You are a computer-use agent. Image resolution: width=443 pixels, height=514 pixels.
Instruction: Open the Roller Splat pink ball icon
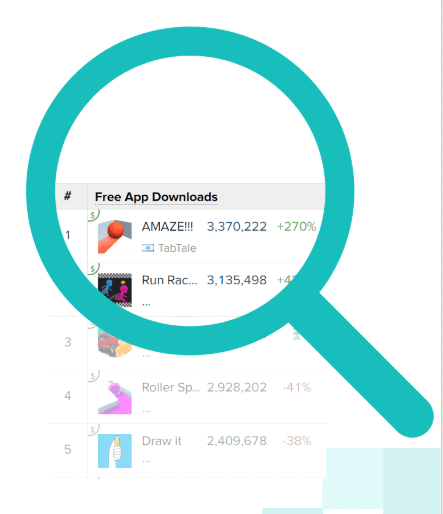point(115,397)
